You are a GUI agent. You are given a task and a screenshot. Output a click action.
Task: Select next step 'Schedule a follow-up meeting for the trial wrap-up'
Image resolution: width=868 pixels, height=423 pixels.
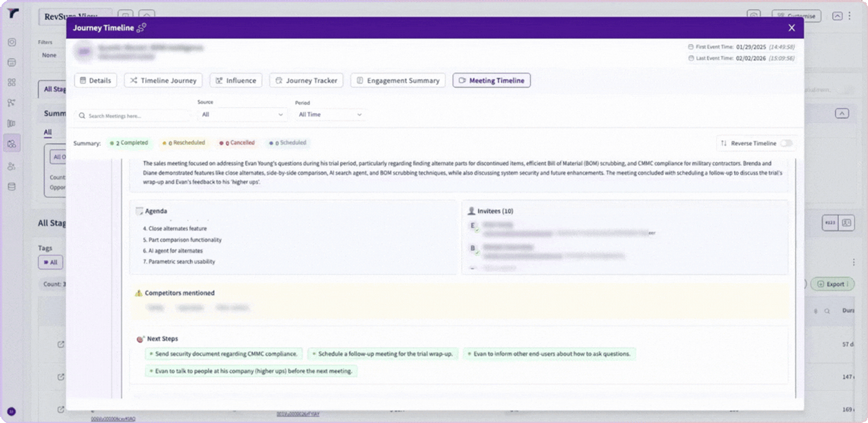pyautogui.click(x=383, y=354)
